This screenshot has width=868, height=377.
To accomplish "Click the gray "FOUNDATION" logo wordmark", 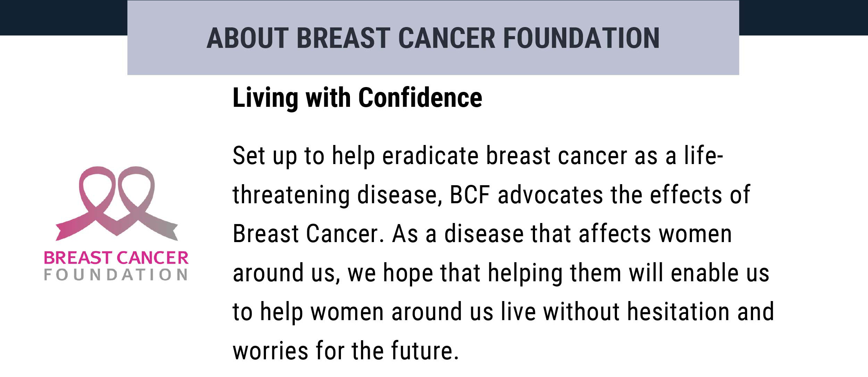I will [116, 275].
